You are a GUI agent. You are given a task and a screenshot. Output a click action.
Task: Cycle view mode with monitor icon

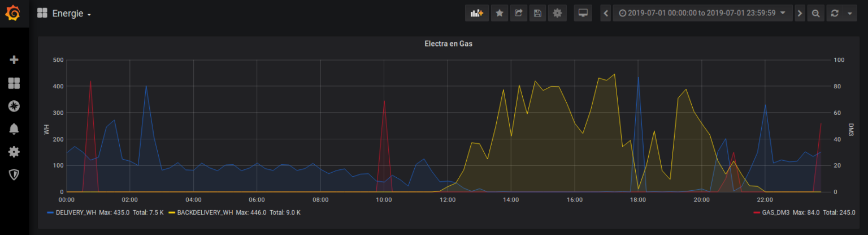pos(583,13)
